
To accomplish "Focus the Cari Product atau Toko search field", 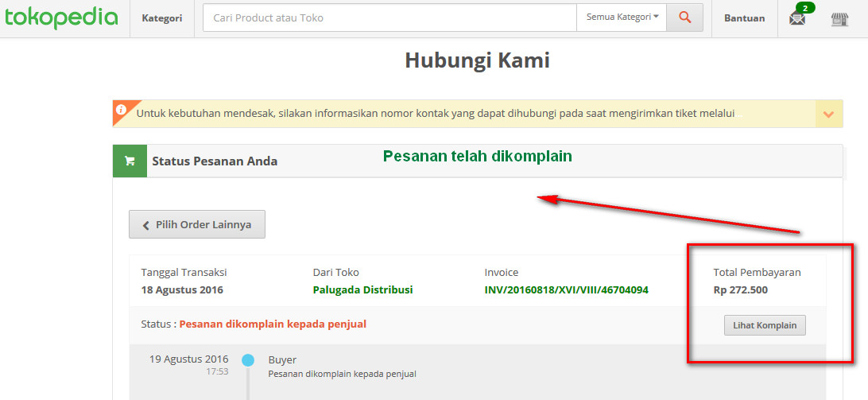I will (389, 17).
